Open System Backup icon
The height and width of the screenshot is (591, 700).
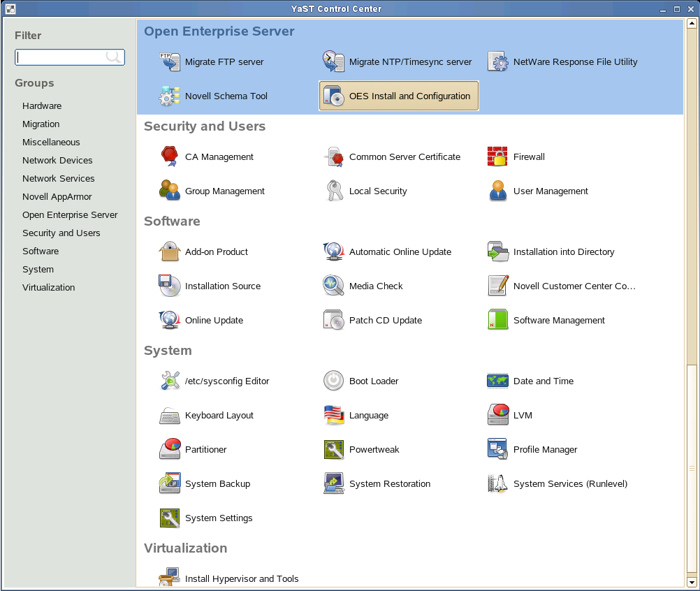(170, 483)
